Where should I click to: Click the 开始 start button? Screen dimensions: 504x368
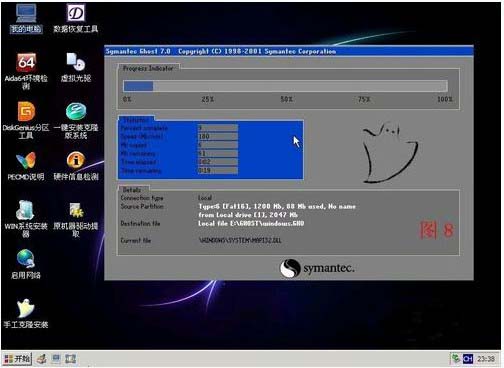tap(17, 359)
